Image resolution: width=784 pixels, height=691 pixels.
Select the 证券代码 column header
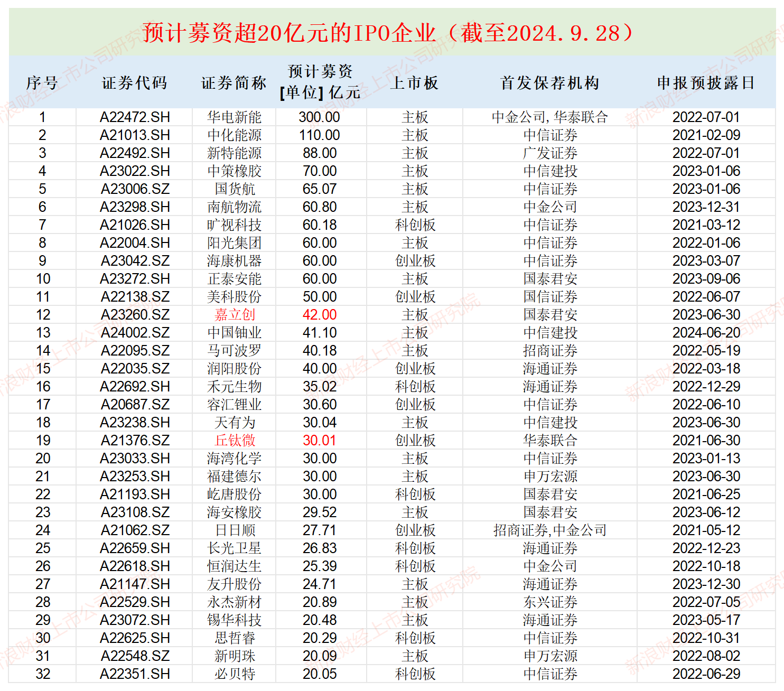135,83
